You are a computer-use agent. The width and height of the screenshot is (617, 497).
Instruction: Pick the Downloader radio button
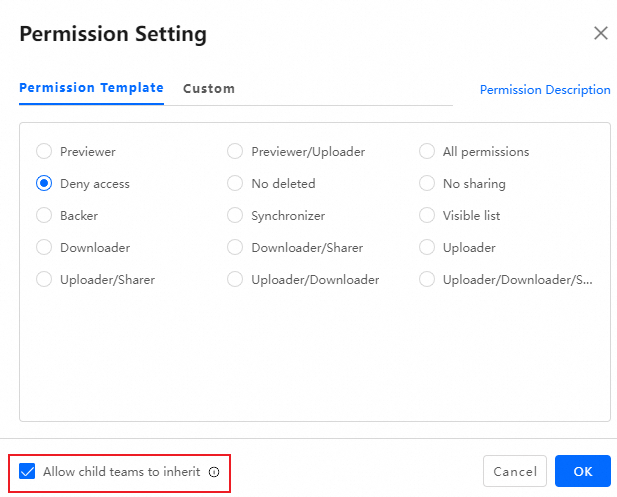pos(44,248)
